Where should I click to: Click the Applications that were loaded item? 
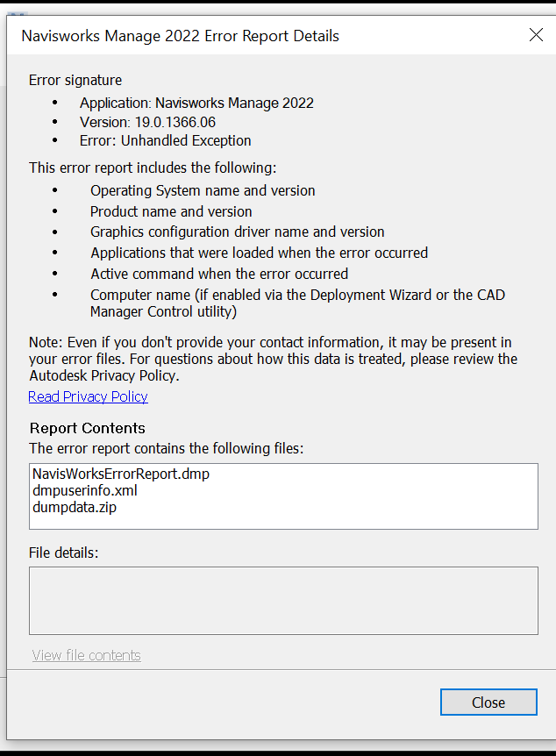(x=259, y=253)
